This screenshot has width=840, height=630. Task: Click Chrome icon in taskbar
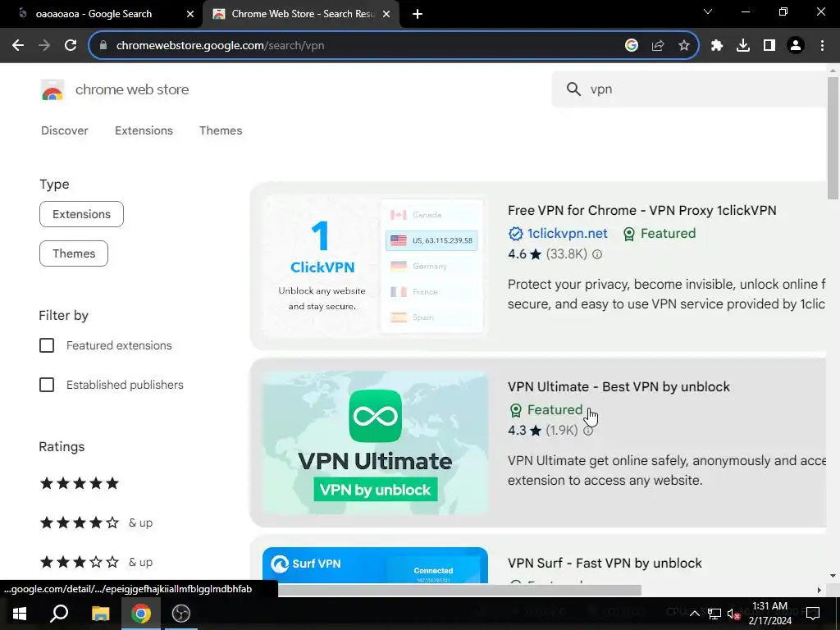coord(141,614)
